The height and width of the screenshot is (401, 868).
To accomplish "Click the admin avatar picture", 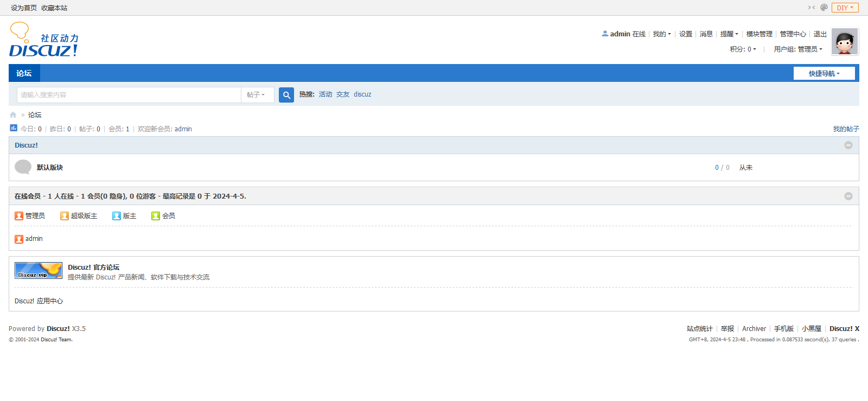I will coord(845,42).
